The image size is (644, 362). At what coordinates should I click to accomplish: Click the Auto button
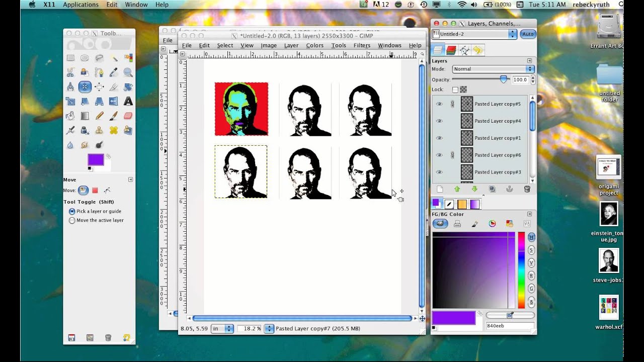tap(527, 34)
